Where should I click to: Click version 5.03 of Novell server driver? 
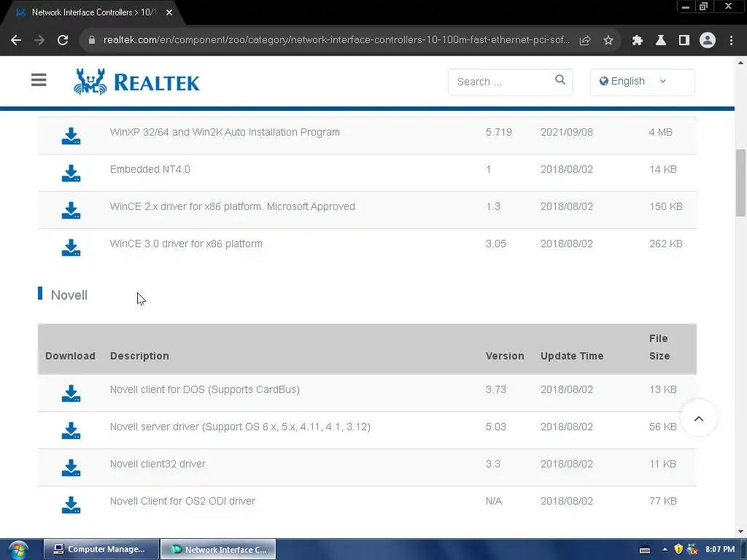pyautogui.click(x=496, y=427)
